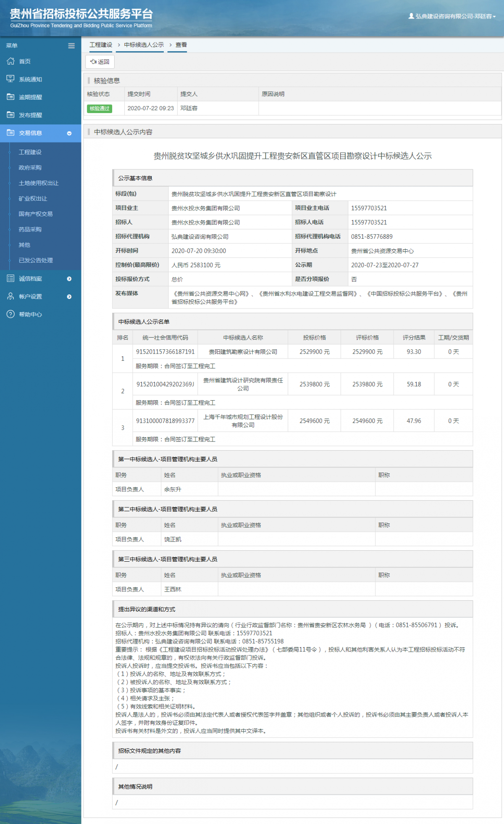Select 其他 submenu item
The height and width of the screenshot is (824, 504).
click(x=24, y=245)
